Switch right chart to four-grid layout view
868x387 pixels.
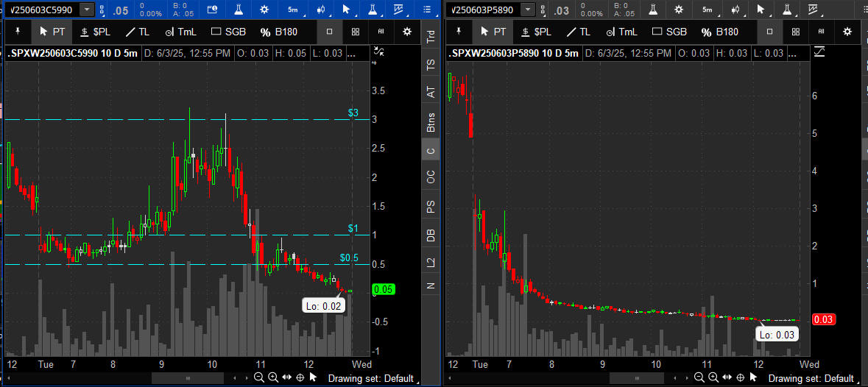(795, 32)
